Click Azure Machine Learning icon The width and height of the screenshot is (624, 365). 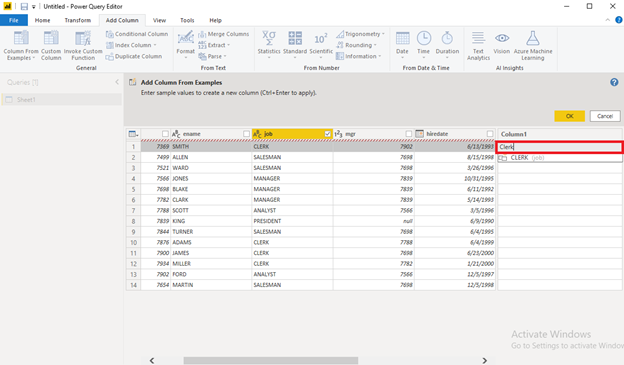click(533, 38)
